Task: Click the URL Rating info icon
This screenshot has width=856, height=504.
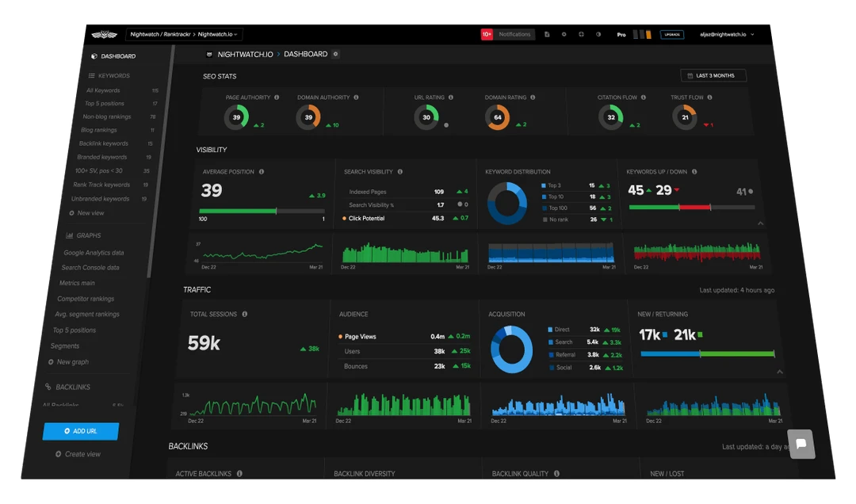Action: [451, 97]
